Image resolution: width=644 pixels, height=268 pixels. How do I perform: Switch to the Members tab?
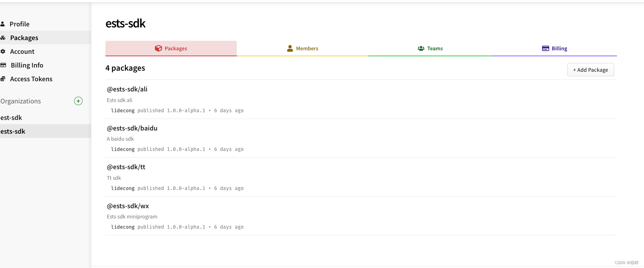click(303, 49)
